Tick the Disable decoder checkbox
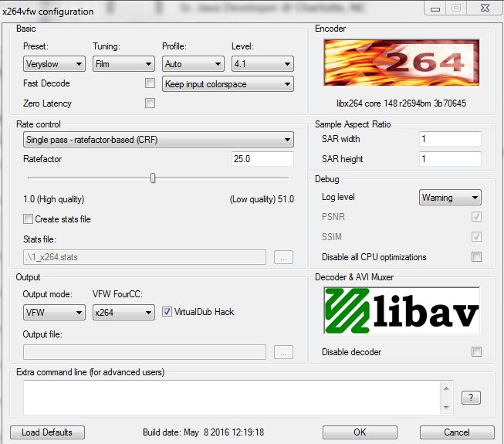 pyautogui.click(x=476, y=352)
